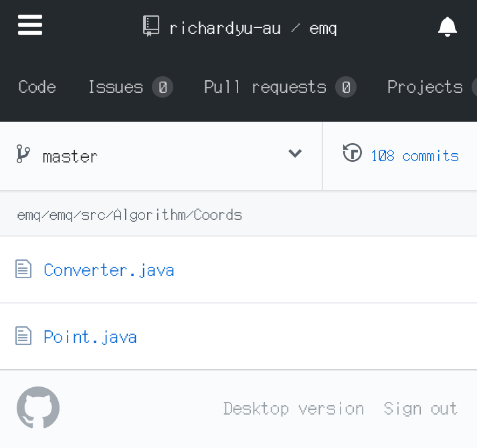Expand the master branch dropdown chevron
This screenshot has width=477, height=448.
click(x=295, y=153)
